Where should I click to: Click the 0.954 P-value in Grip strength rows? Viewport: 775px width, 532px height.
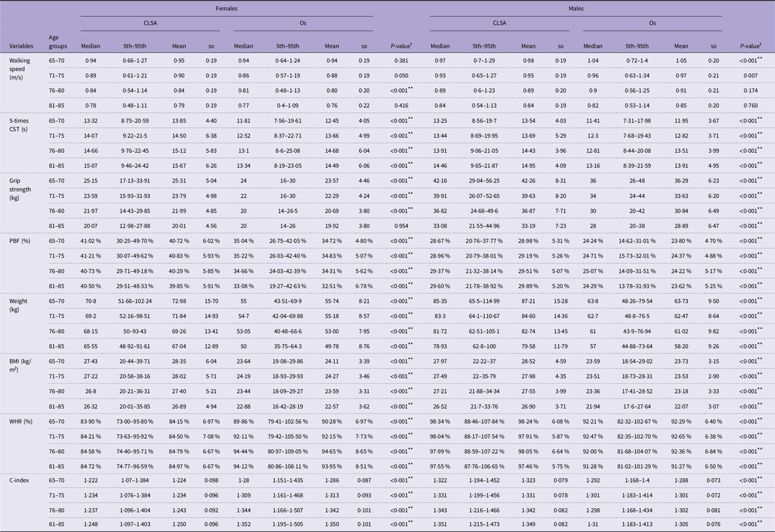click(x=399, y=225)
